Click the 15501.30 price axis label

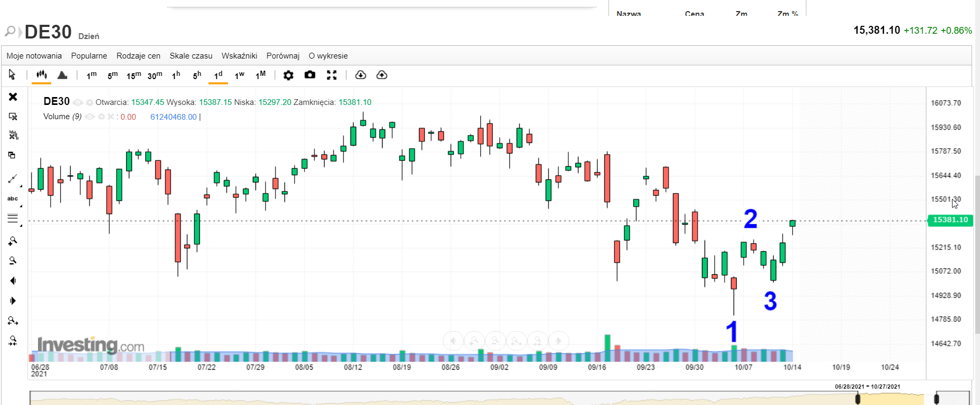(x=946, y=199)
